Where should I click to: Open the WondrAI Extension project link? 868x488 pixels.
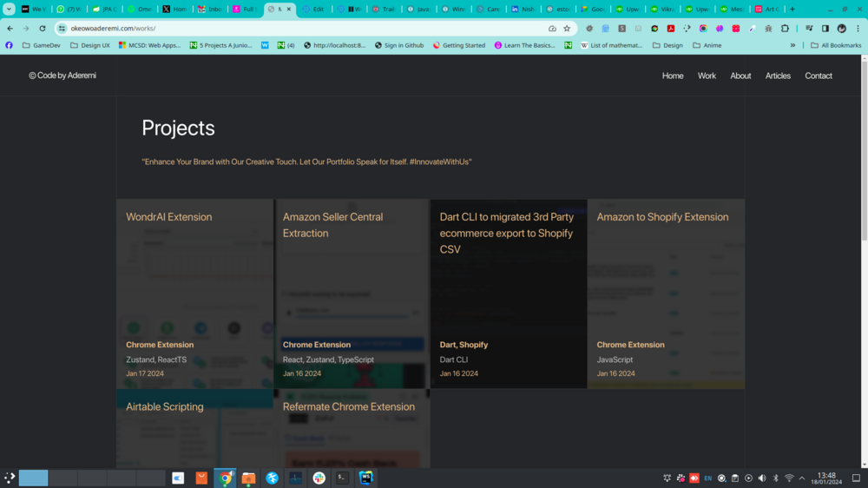pyautogui.click(x=168, y=217)
